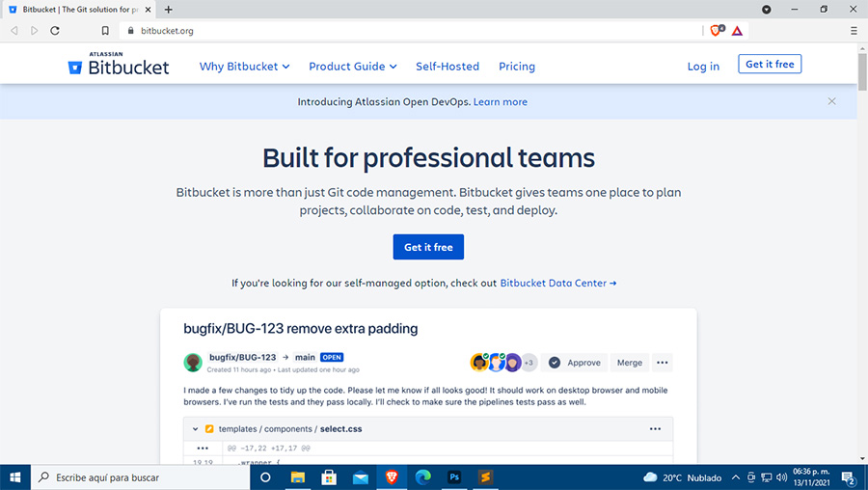This screenshot has height=490, width=868.
Task: Follow the Learn more banner link
Action: (x=500, y=102)
